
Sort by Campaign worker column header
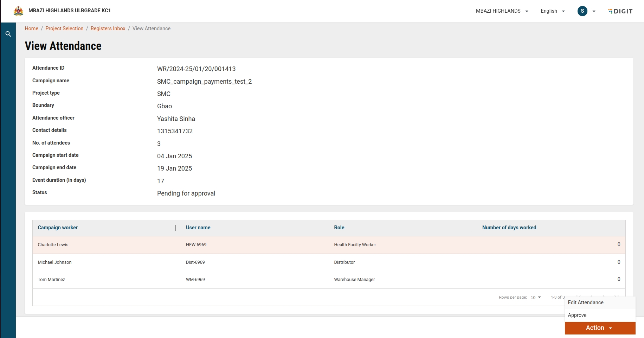point(58,228)
